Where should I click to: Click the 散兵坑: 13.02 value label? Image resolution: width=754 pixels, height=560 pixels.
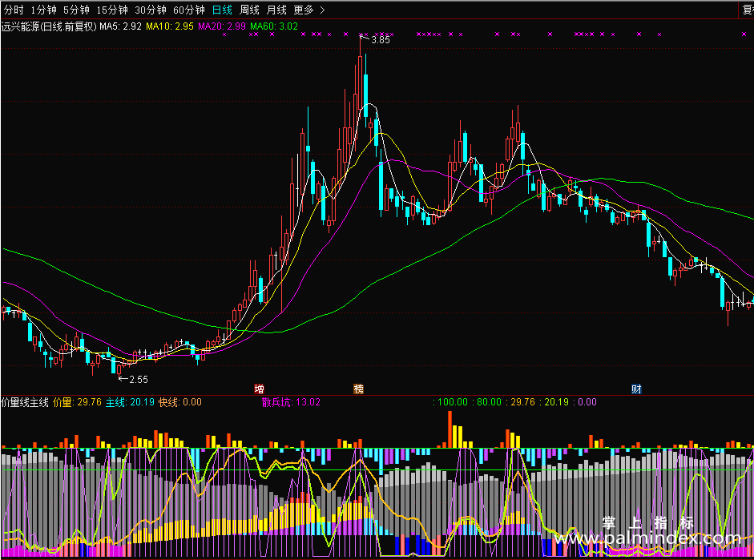291,402
